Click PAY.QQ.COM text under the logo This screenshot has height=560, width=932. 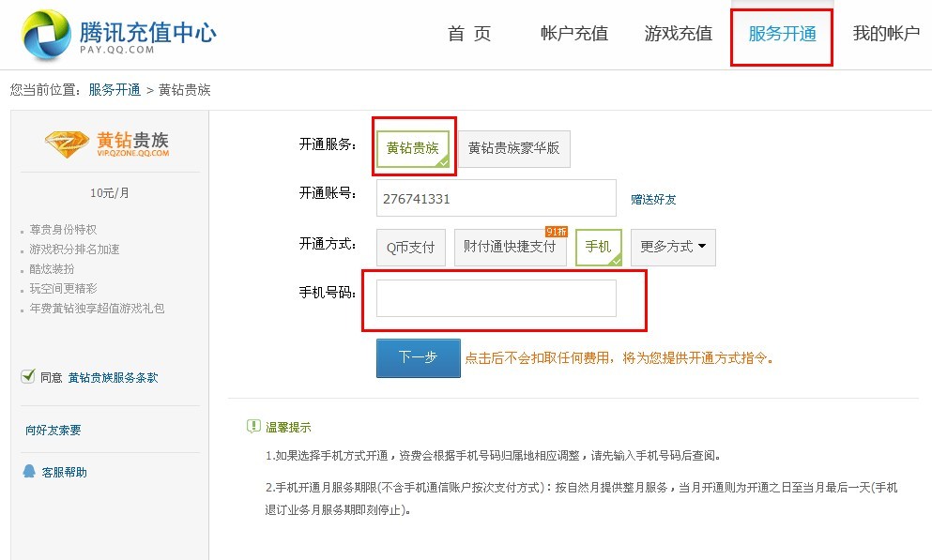[x=117, y=50]
